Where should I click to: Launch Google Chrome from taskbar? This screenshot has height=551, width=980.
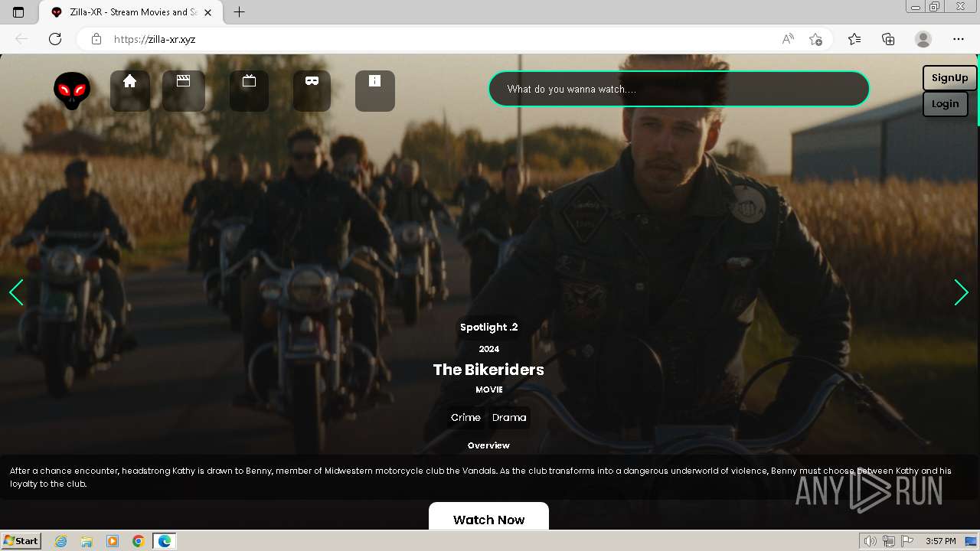[139, 541]
